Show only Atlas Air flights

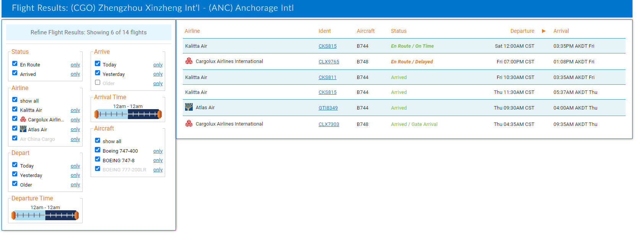(x=75, y=129)
